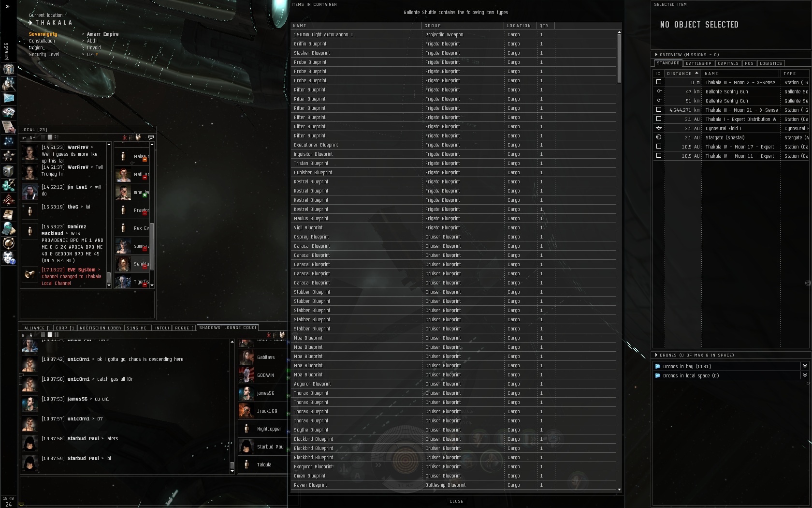This screenshot has height=508, width=812.
Task: Open the Map constellation icon
Action: click(x=9, y=141)
